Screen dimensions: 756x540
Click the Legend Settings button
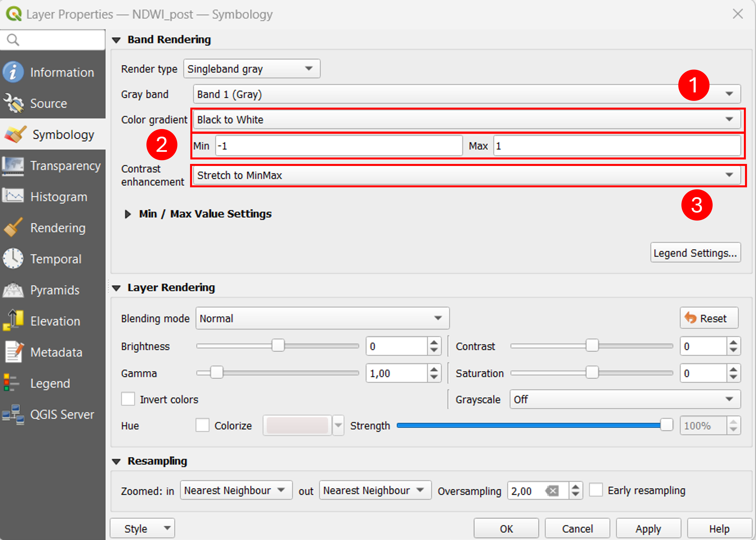(695, 253)
